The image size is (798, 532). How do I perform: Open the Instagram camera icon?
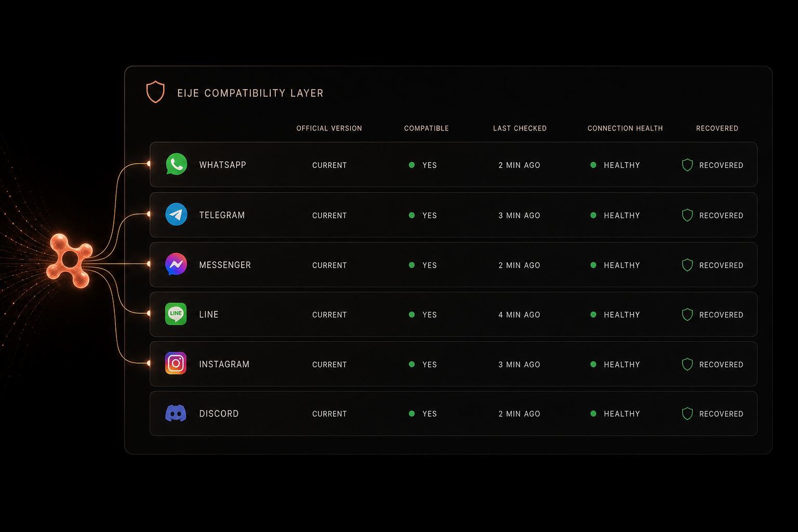click(x=176, y=363)
